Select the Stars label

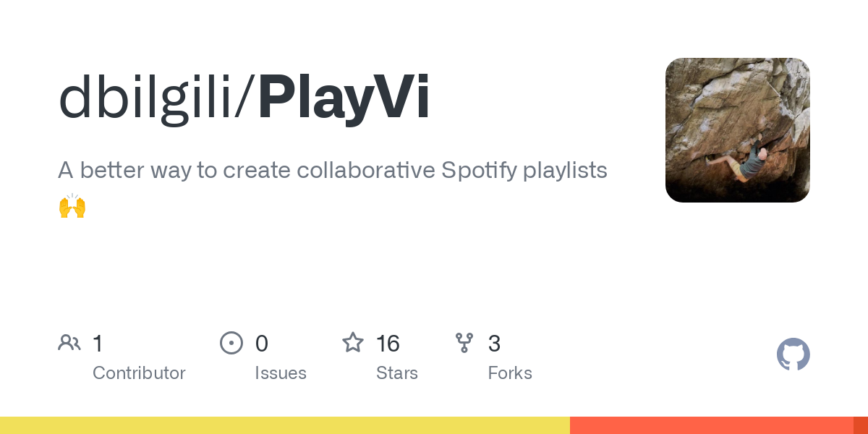click(x=397, y=373)
